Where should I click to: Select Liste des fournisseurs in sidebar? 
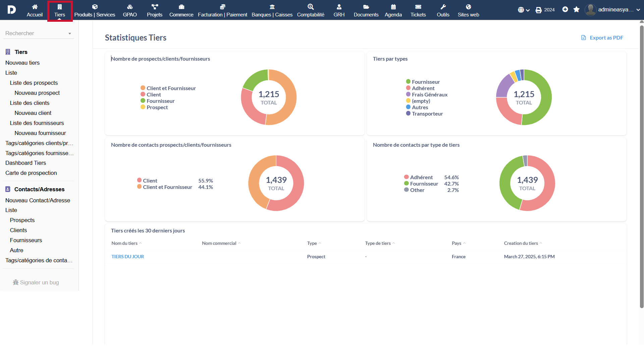37,123
